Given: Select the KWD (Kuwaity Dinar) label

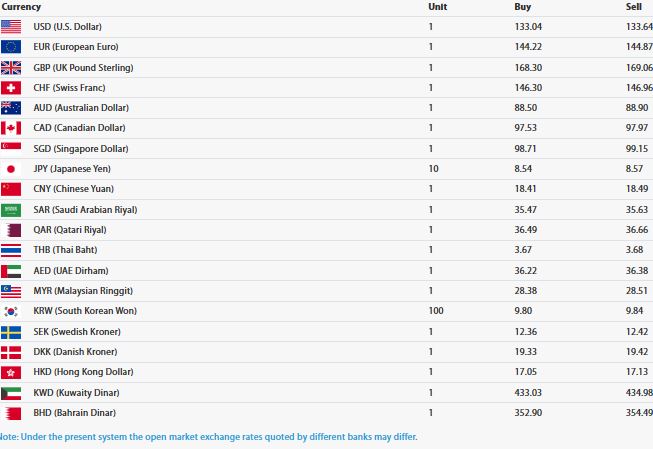Looking at the screenshot, I should [76, 393].
